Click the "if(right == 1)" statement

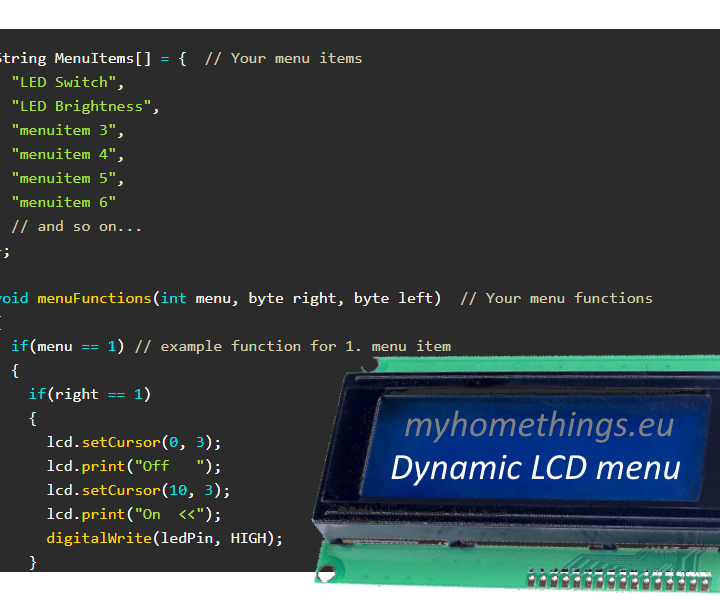(x=90, y=394)
